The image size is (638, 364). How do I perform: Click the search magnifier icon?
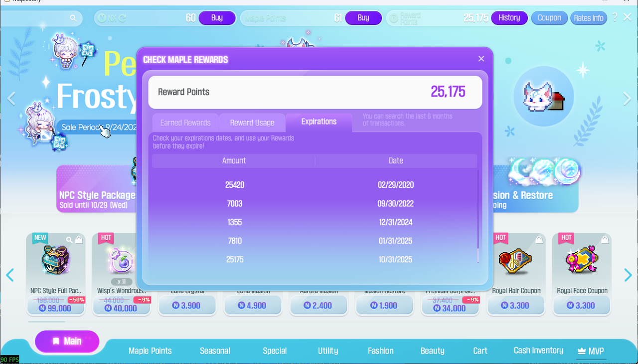74,18
